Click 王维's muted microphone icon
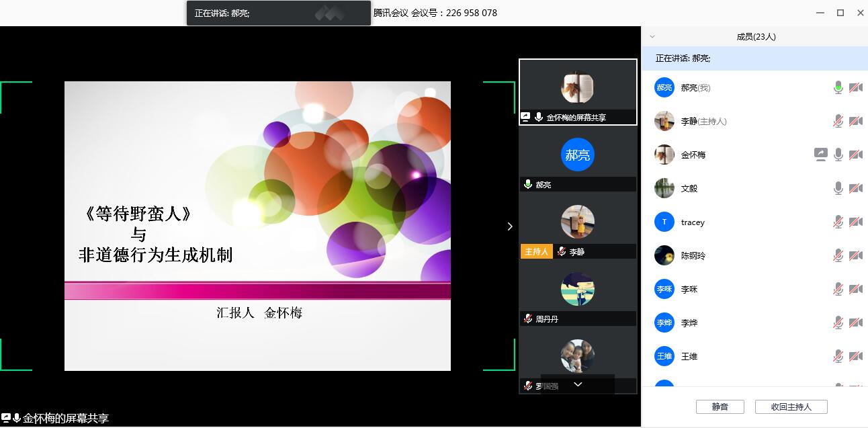The width and height of the screenshot is (868, 428). pos(838,356)
